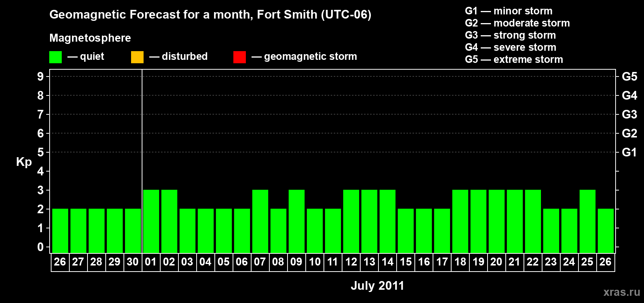
Task: Select the bar for June 28
Action: [97, 231]
